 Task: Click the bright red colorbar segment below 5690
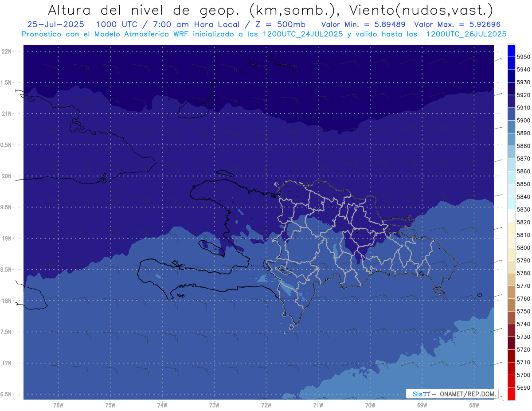point(511,394)
